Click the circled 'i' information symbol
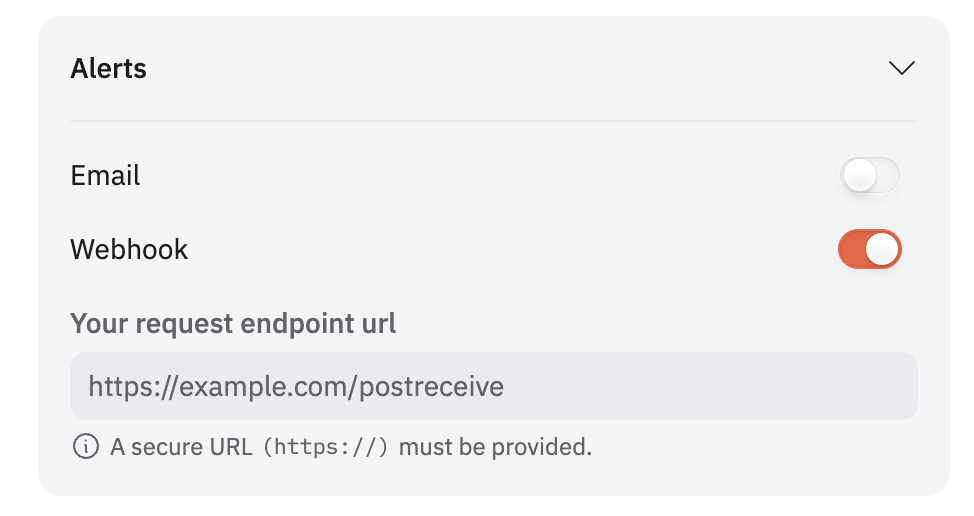Screen dimensions: 974x516 tap(86, 446)
